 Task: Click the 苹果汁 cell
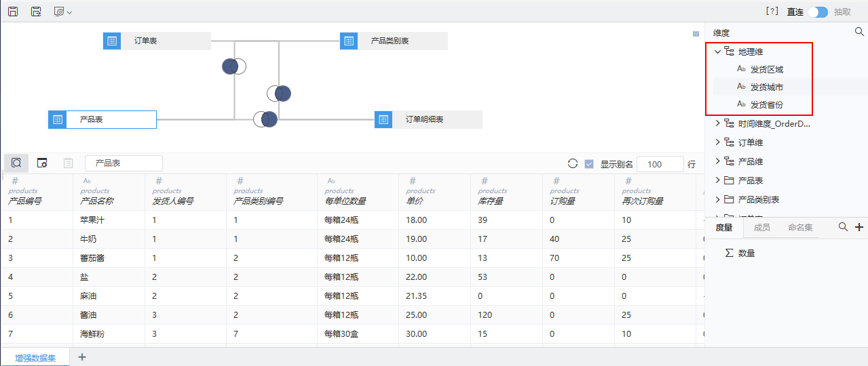click(92, 220)
